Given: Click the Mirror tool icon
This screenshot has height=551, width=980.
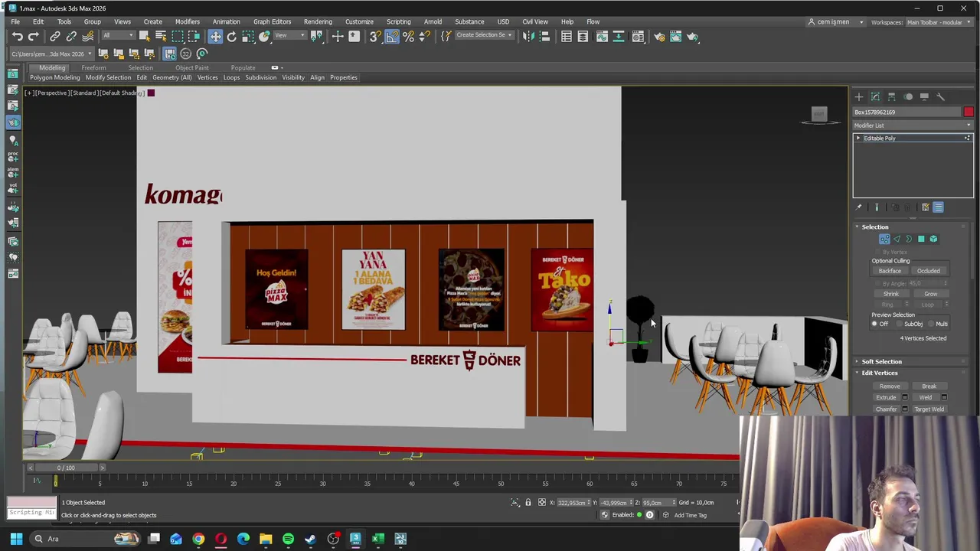Looking at the screenshot, I should (x=528, y=37).
